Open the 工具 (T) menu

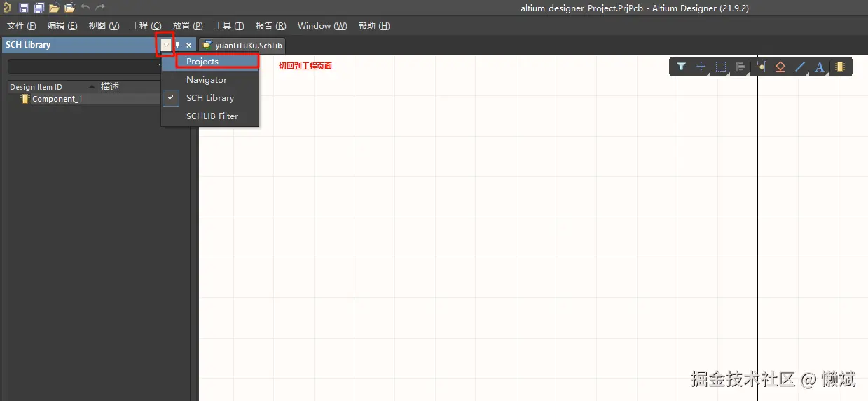[x=229, y=26]
